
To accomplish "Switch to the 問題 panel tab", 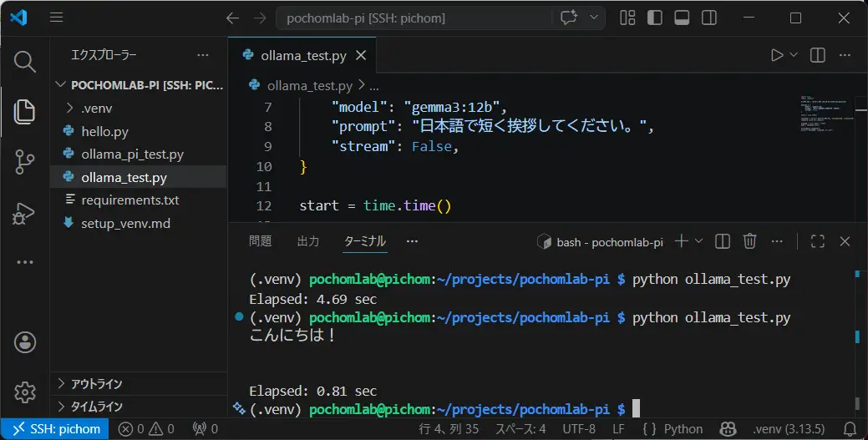I will [260, 240].
